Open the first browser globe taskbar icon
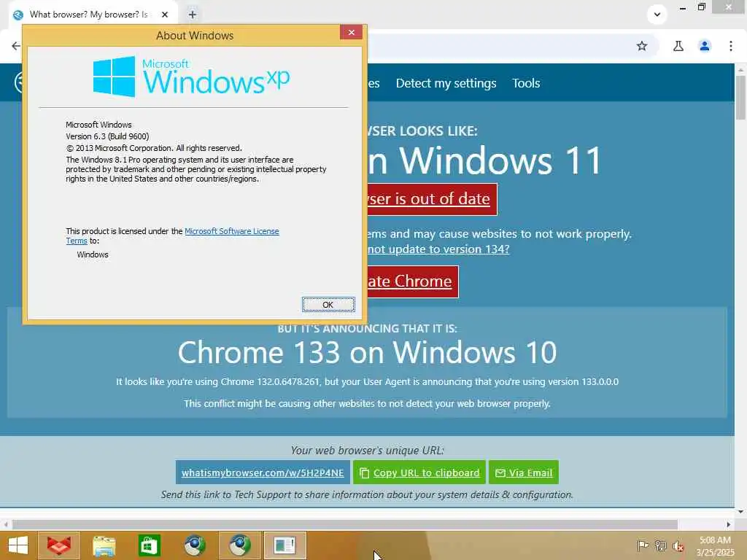 point(195,545)
